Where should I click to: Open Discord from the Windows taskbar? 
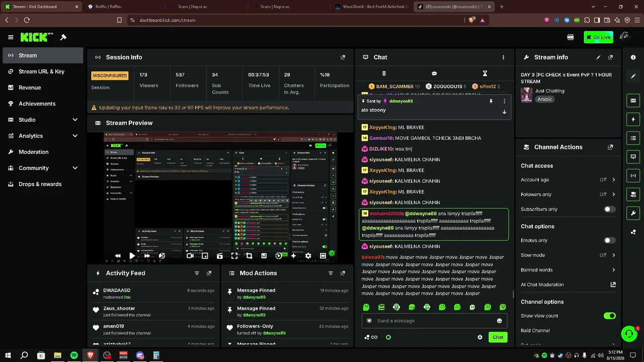point(140,355)
